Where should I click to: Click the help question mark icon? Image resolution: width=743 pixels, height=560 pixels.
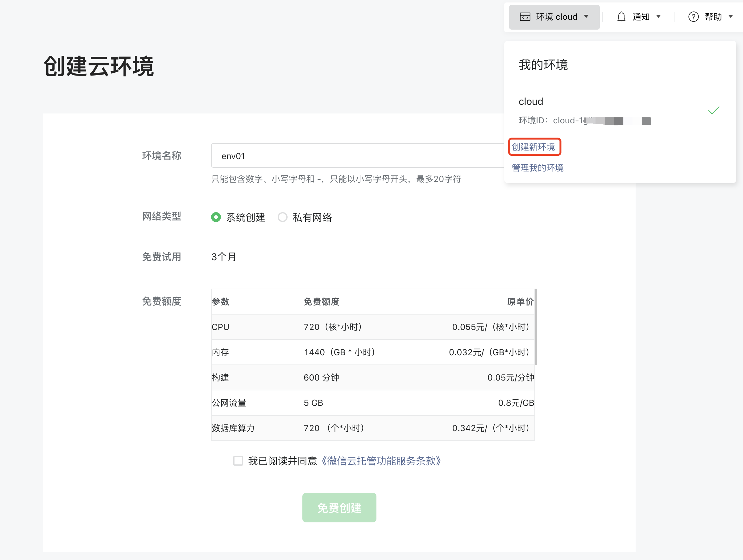click(693, 17)
